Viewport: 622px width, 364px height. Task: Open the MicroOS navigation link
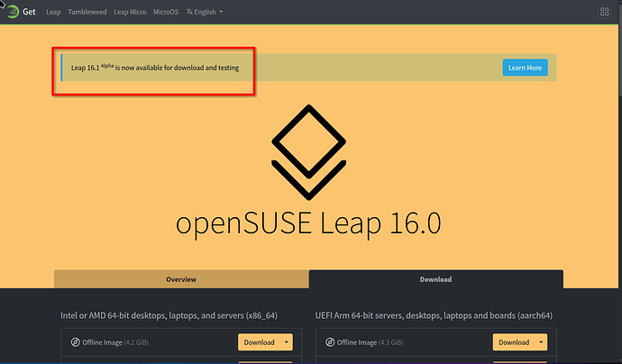pyautogui.click(x=166, y=12)
